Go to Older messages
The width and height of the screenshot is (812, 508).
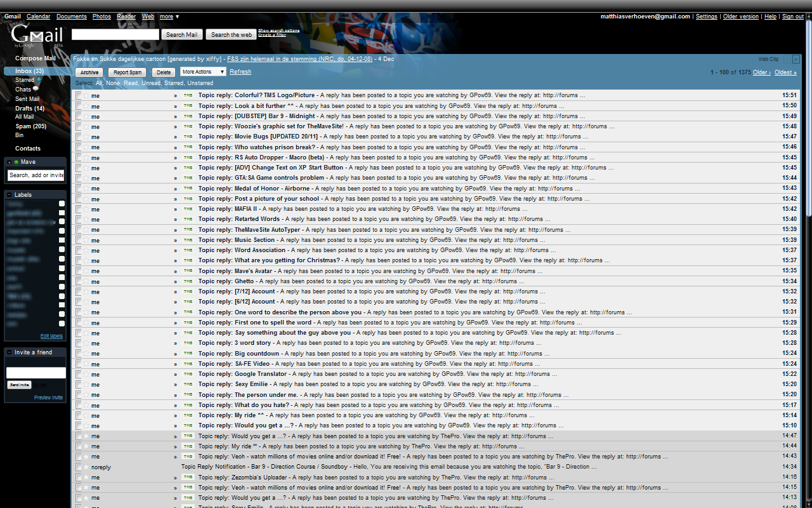[x=762, y=72]
